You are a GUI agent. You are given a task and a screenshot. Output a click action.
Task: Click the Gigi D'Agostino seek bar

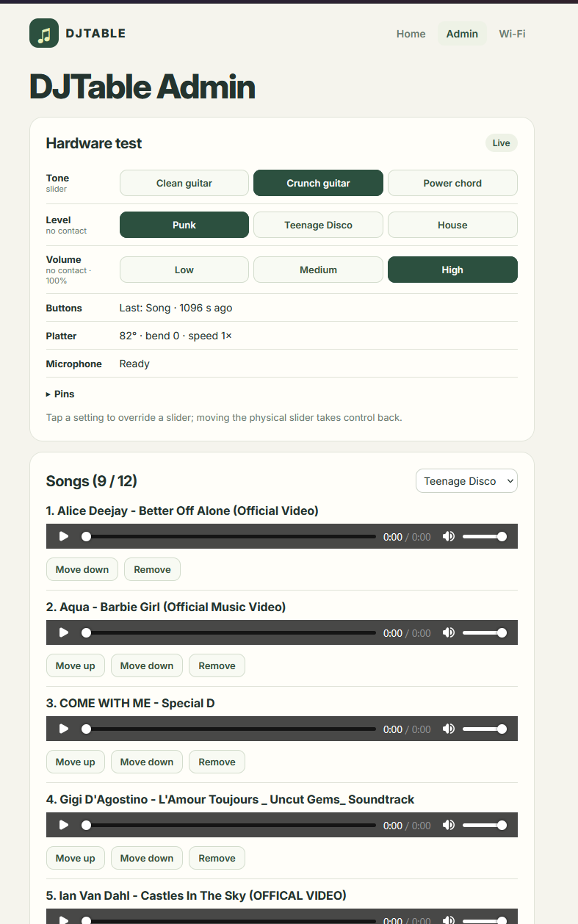click(x=229, y=825)
